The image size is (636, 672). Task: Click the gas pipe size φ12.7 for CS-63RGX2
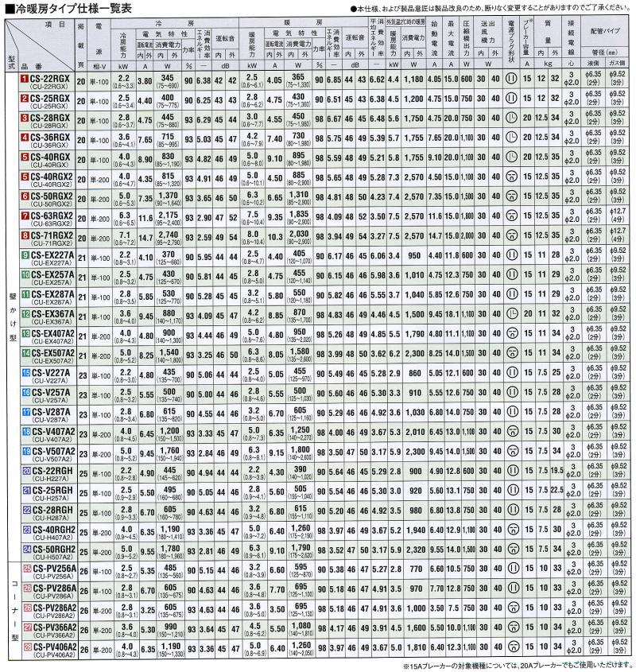(x=618, y=212)
